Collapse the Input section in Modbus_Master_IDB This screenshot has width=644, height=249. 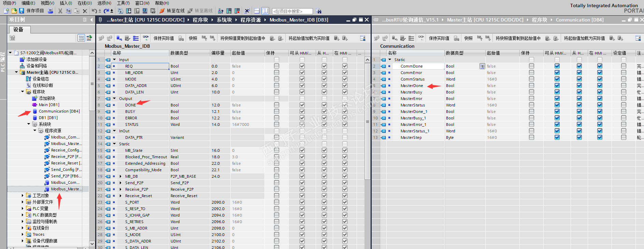[x=114, y=60]
